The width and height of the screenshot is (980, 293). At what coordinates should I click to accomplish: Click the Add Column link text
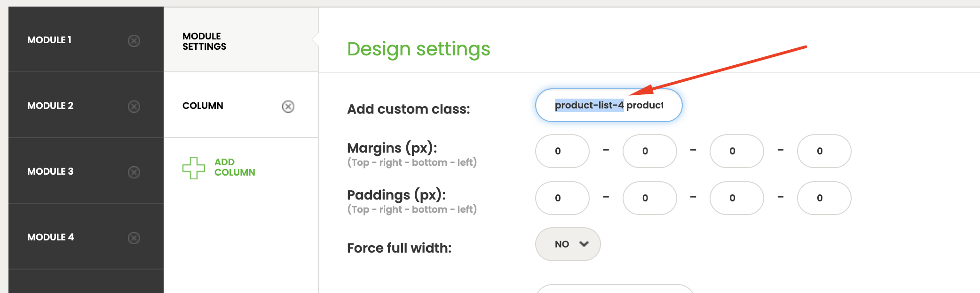(x=235, y=167)
